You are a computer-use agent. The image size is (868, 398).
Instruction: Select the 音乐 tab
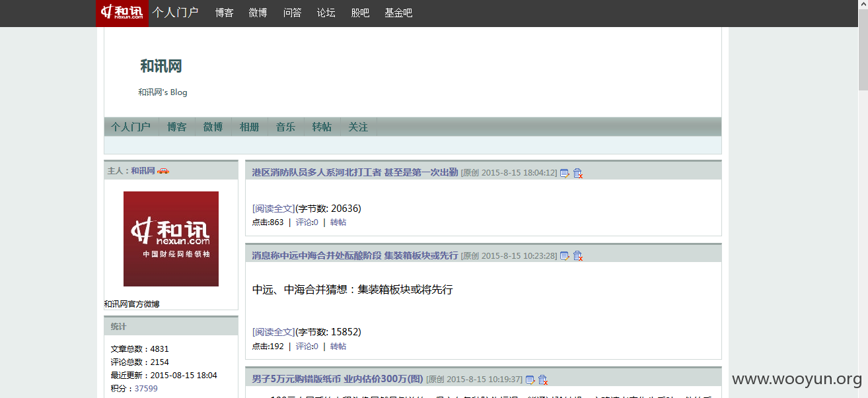(x=285, y=127)
